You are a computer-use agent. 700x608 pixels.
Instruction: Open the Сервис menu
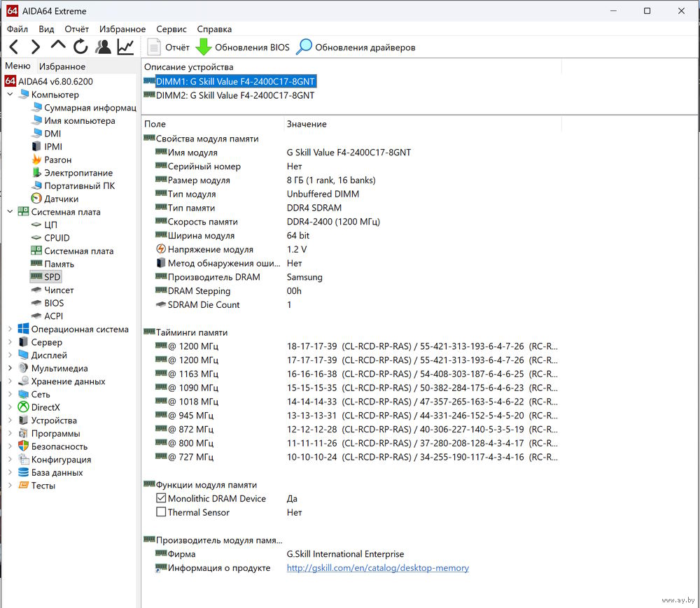tap(171, 29)
